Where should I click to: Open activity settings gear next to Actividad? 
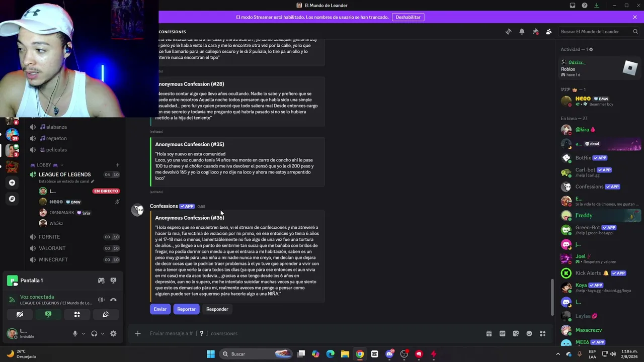pos(591,49)
